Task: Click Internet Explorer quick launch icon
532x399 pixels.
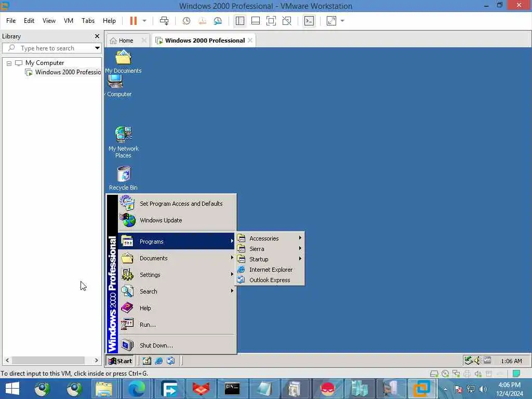Action: pyautogui.click(x=159, y=361)
